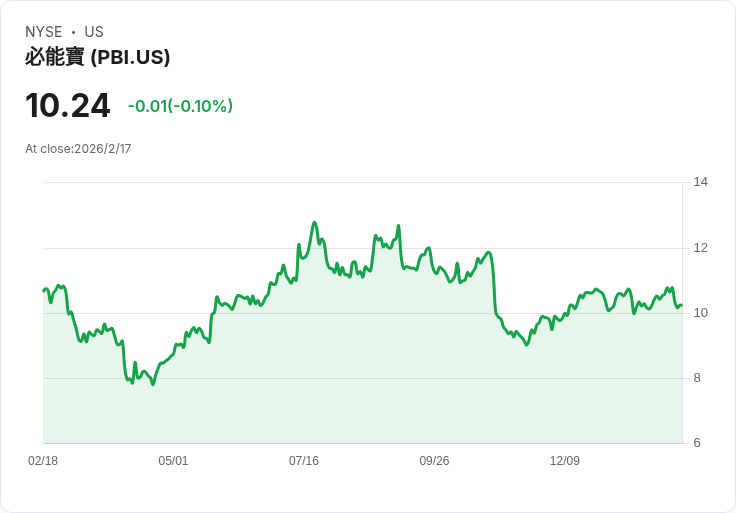The image size is (736, 513).
Task: Click the chart's lowest trough before 05/01
Action: (153, 384)
